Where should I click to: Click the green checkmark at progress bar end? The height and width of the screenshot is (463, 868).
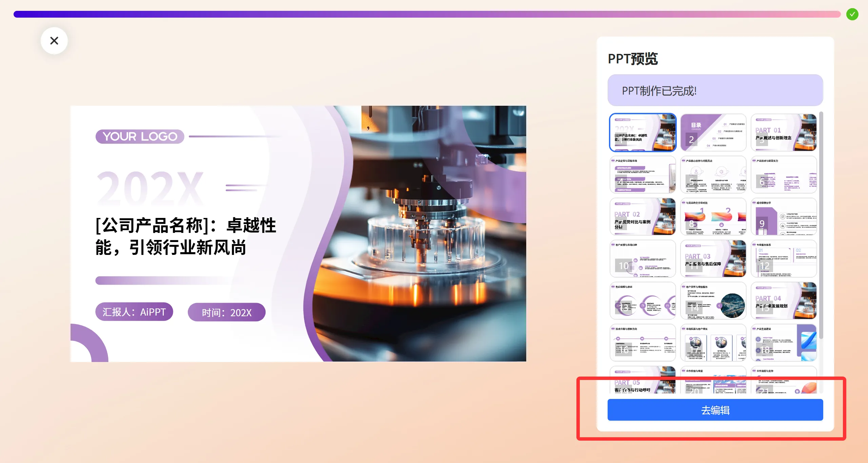point(852,14)
